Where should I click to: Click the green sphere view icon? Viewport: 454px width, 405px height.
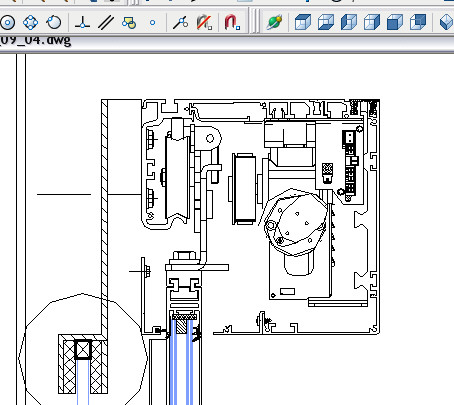click(x=274, y=23)
